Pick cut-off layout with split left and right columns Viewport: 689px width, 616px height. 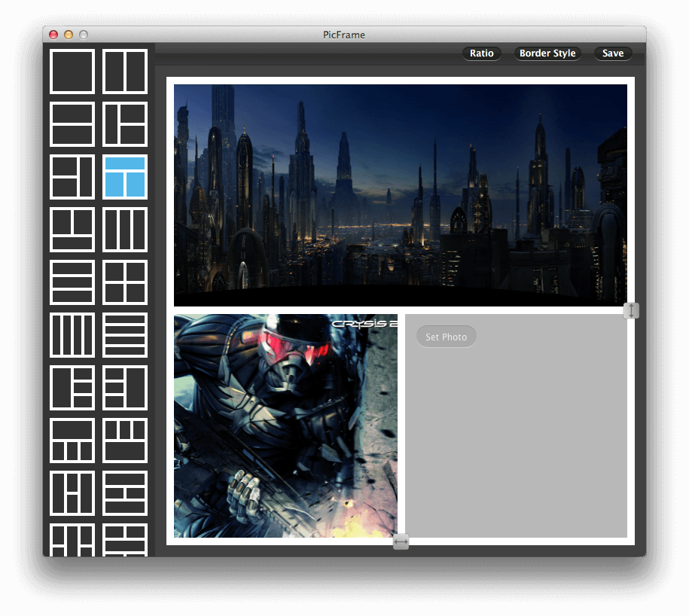72,540
